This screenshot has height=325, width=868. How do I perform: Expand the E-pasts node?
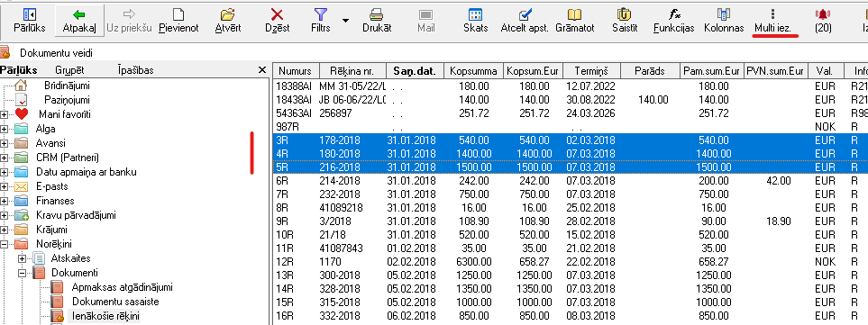[5, 186]
